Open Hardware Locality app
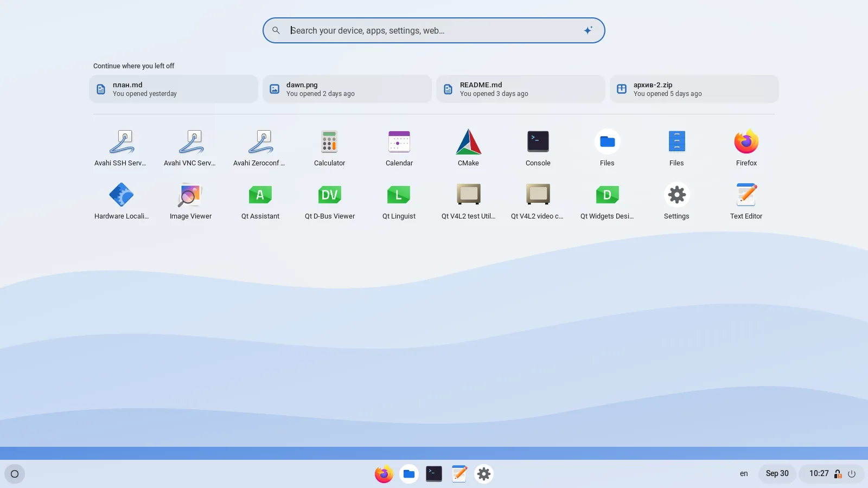868x488 pixels. pyautogui.click(x=121, y=201)
